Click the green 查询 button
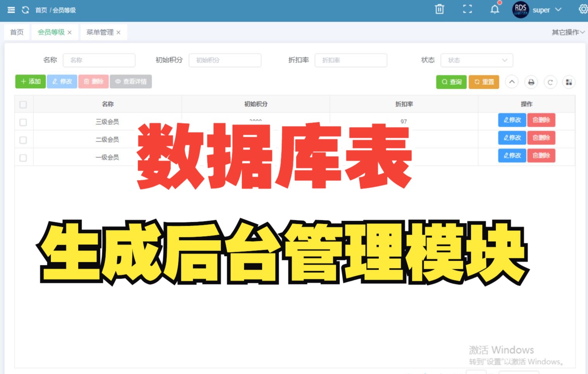588x374 pixels. [x=452, y=82]
